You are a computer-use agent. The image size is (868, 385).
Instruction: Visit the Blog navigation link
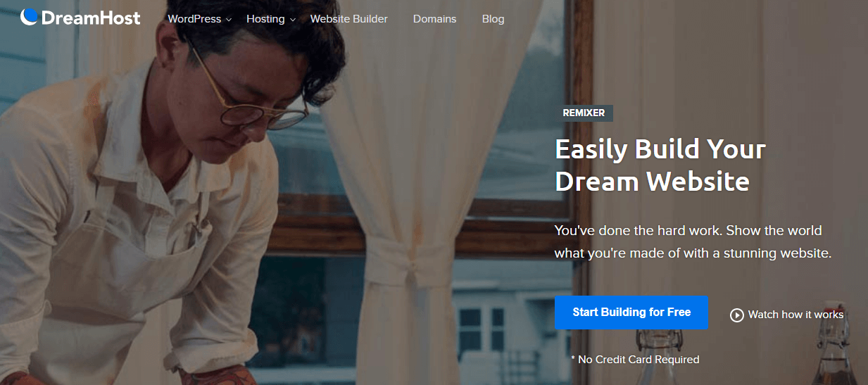pos(493,19)
